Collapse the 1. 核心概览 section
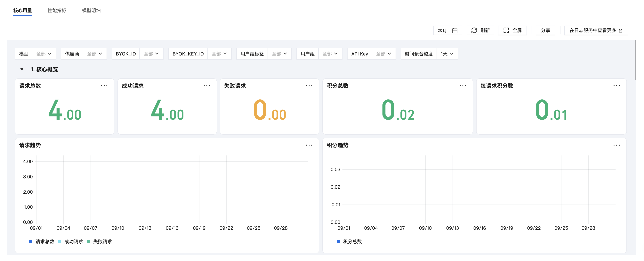Screen dimensions: 644x261 pyautogui.click(x=22, y=69)
